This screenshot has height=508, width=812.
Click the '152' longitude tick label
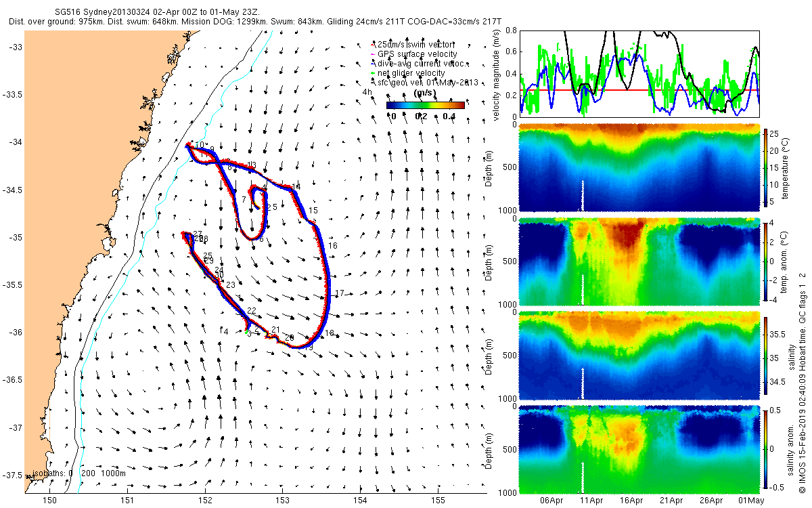tap(206, 501)
